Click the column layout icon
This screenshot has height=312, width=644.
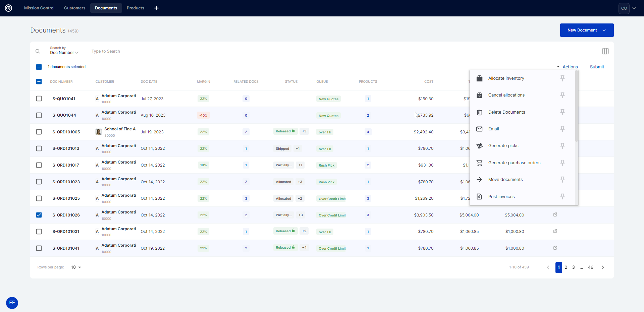[605, 51]
